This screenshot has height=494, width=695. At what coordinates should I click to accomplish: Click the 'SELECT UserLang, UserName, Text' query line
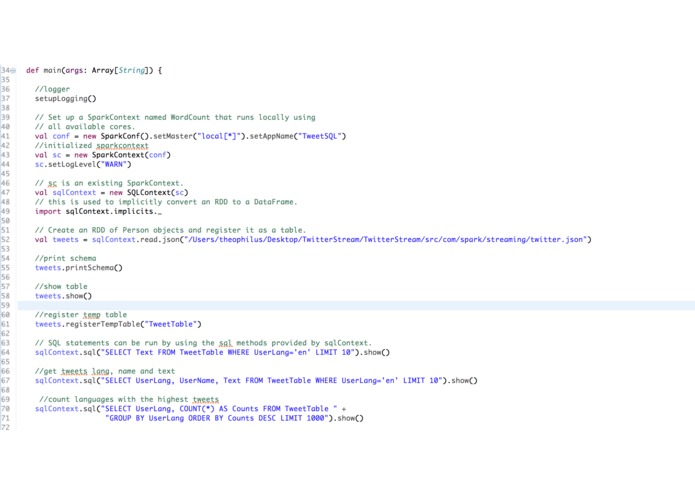pos(256,381)
